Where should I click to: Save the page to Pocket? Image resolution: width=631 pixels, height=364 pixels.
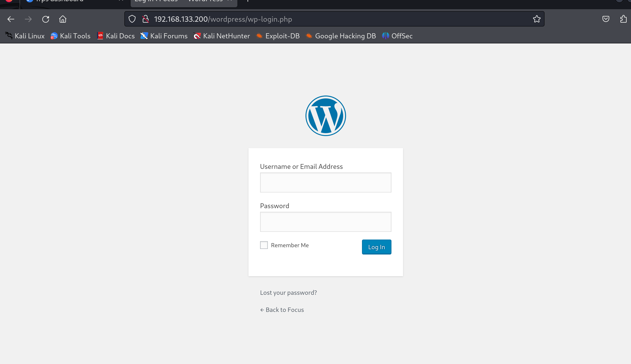pos(606,19)
